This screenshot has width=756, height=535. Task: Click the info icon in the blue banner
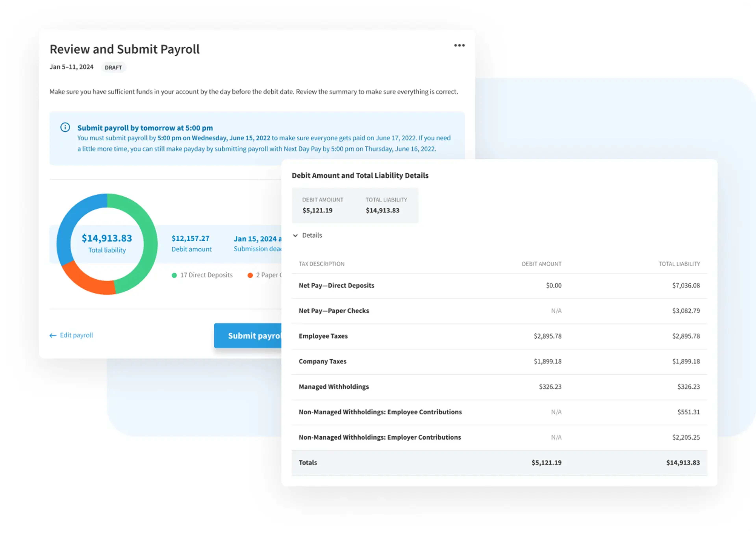point(65,127)
